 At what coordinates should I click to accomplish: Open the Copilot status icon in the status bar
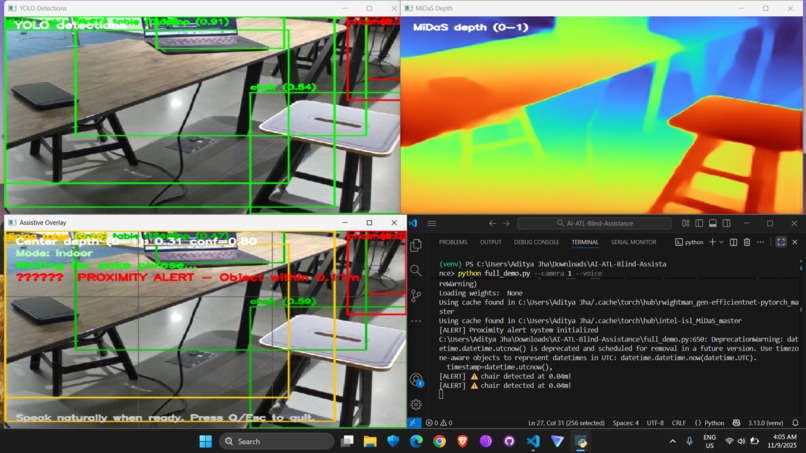(736, 423)
